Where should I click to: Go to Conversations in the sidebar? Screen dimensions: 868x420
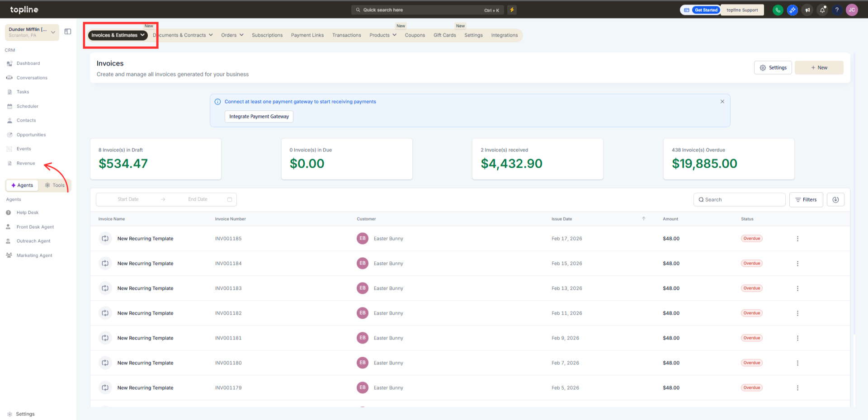pos(32,78)
